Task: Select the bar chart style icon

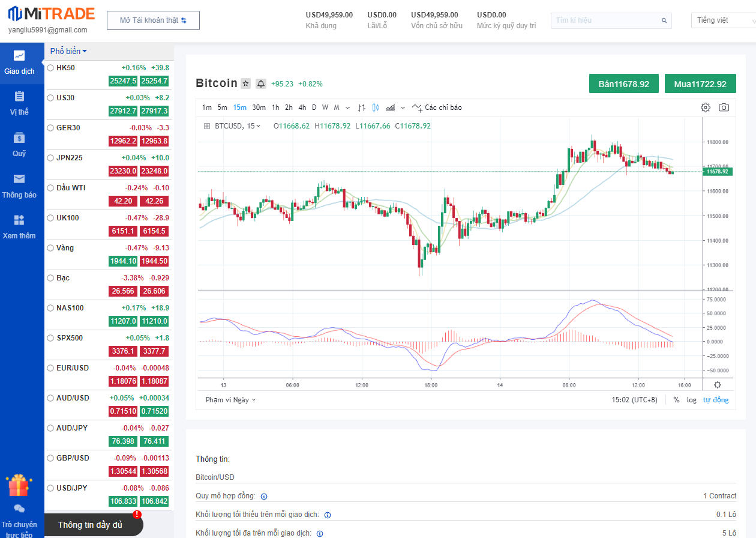Action: (361, 107)
